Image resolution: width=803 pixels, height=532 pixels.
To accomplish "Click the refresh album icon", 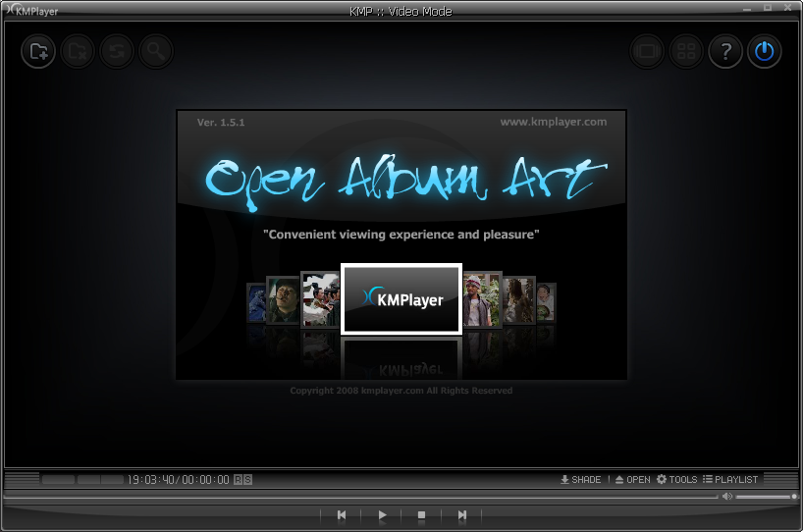I will (117, 51).
